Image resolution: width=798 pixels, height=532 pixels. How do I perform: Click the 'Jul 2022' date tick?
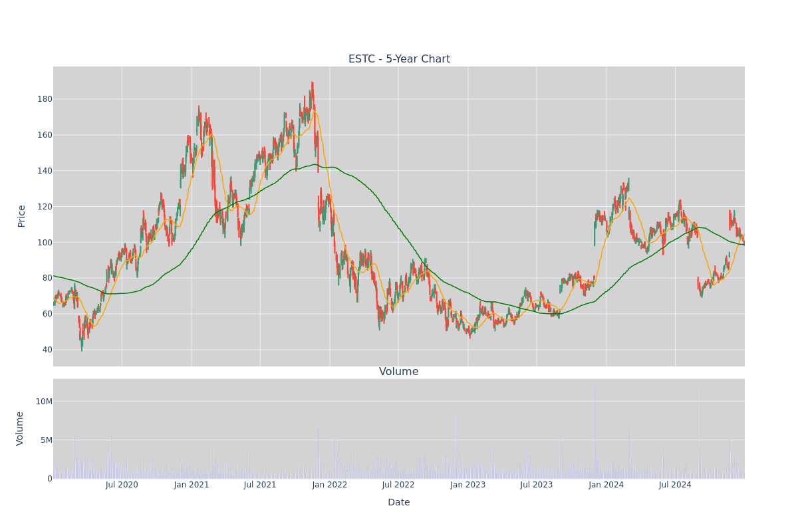click(398, 485)
